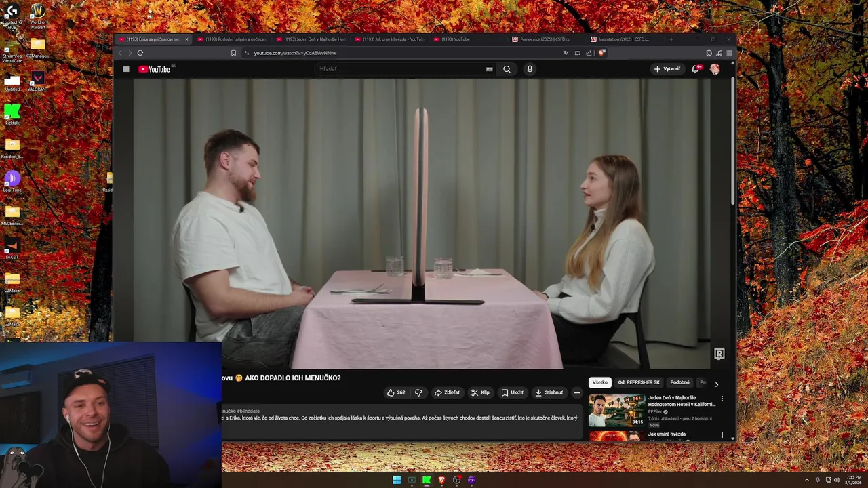The height and width of the screenshot is (488, 868).
Task: Open options menu for 'Jak umírá hvězda'
Action: click(x=722, y=435)
